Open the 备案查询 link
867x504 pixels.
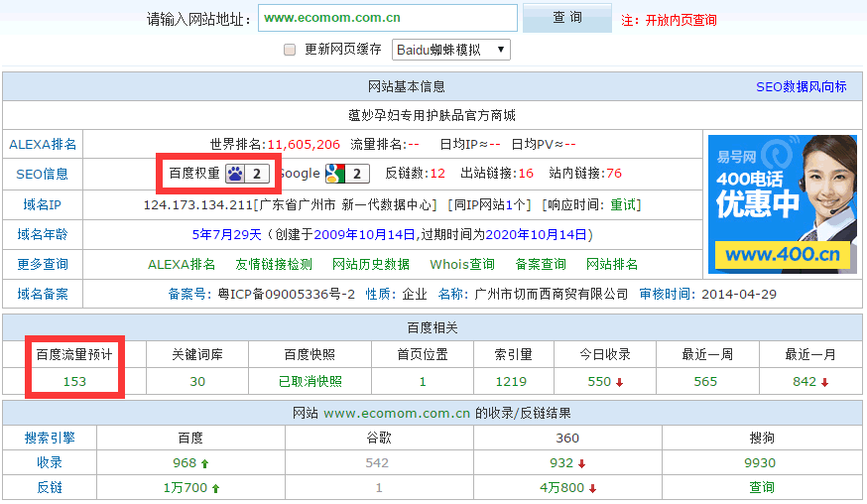point(541,265)
